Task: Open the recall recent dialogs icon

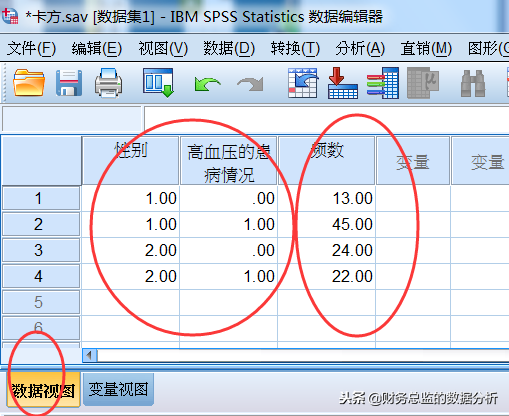Action: pos(158,83)
